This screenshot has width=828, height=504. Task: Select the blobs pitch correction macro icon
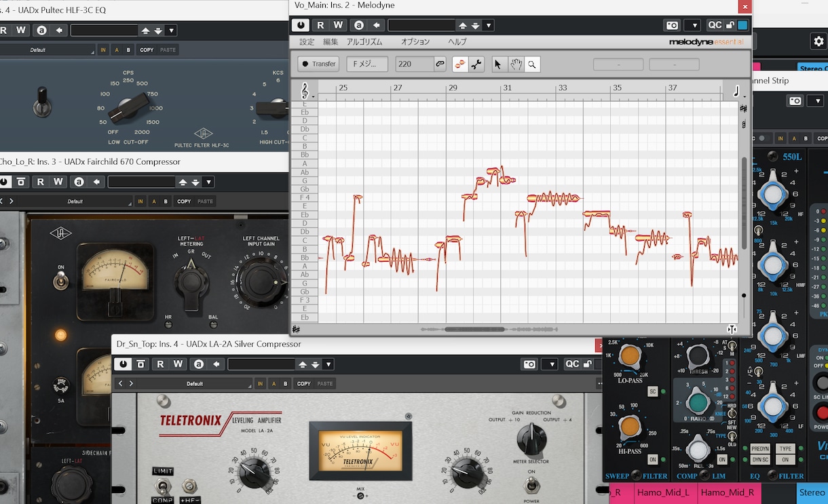[x=460, y=64]
